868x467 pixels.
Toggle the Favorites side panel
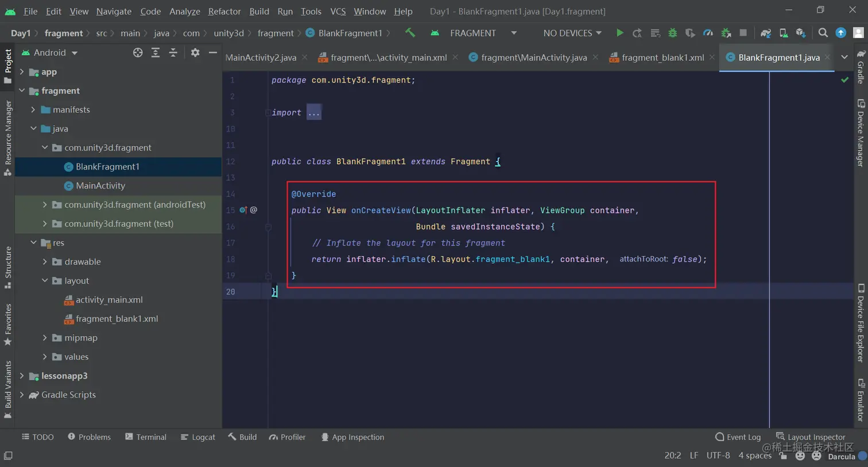[x=8, y=325]
